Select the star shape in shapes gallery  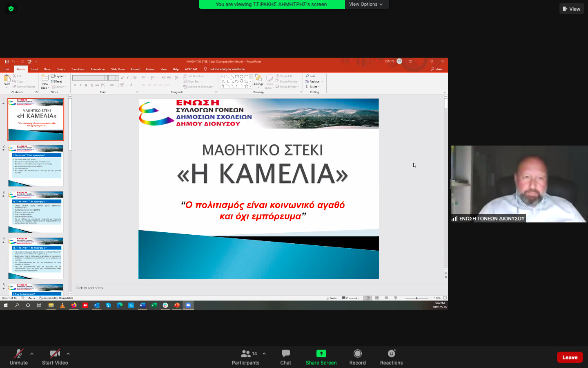246,86
